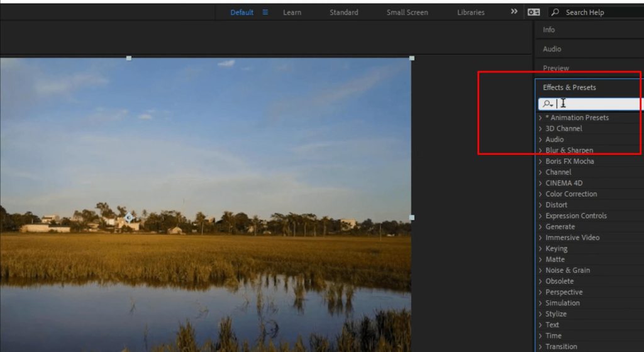The image size is (644, 352).
Task: Switch to the Default workspace
Action: (x=242, y=13)
